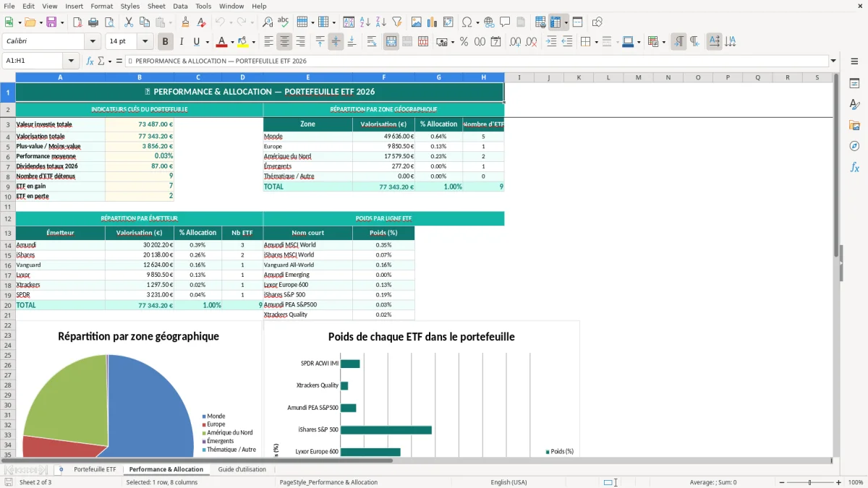Image resolution: width=868 pixels, height=488 pixels.
Task: Toggle Italic formatting
Action: pos(181,42)
